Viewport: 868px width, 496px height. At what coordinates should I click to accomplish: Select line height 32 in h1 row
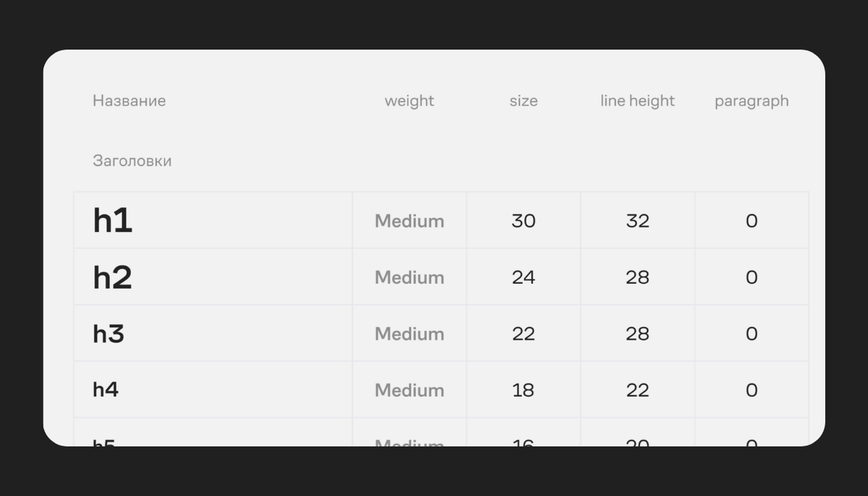pyautogui.click(x=637, y=221)
